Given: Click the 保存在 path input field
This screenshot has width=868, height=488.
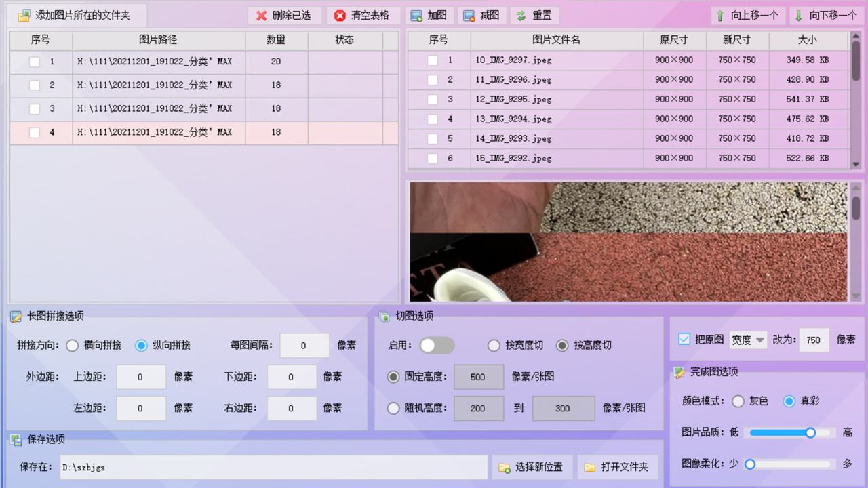Looking at the screenshot, I should pos(271,467).
